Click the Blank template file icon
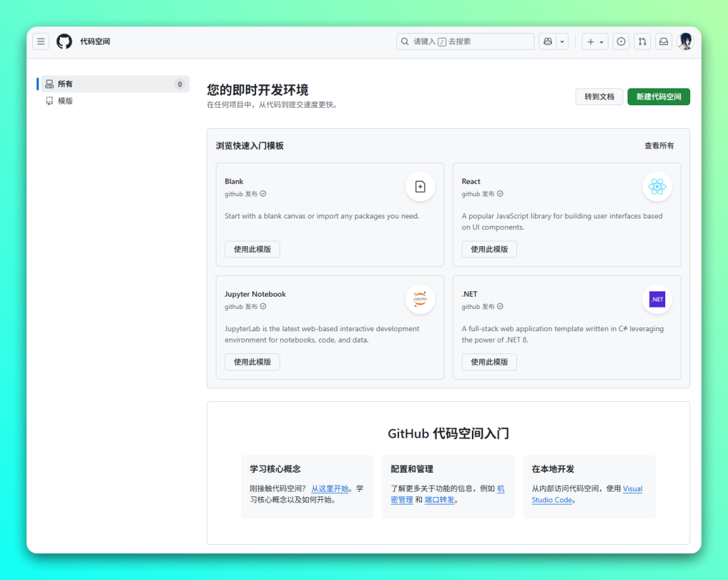The width and height of the screenshot is (728, 580). pos(420,187)
